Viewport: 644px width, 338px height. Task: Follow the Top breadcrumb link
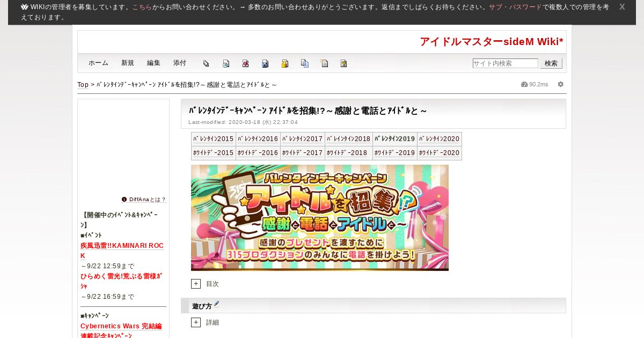(83, 85)
